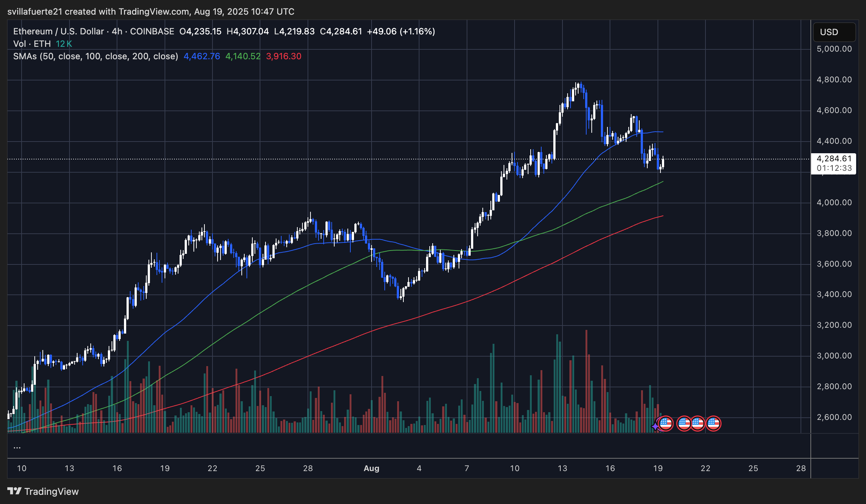The width and height of the screenshot is (866, 504).
Task: Click the svillafuerte21 attribution link
Action: pos(34,11)
